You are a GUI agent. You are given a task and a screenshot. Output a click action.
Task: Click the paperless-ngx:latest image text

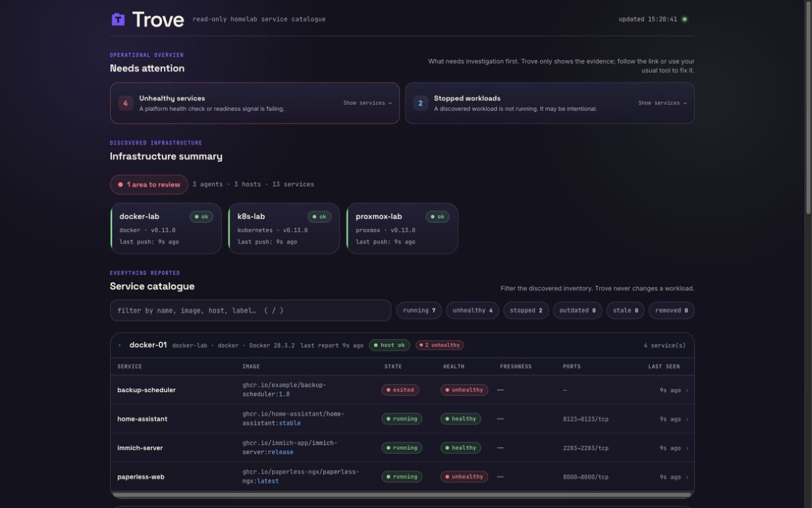[x=300, y=477]
